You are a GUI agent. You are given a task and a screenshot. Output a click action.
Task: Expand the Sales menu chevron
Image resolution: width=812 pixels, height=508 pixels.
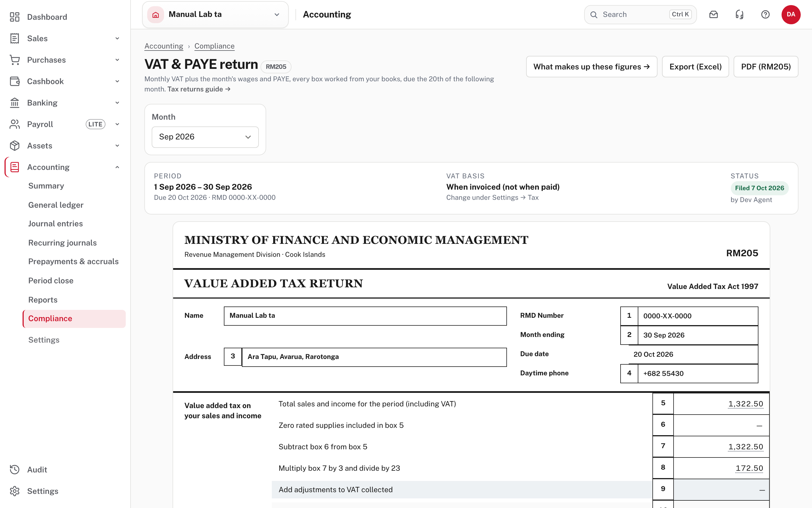pos(117,38)
